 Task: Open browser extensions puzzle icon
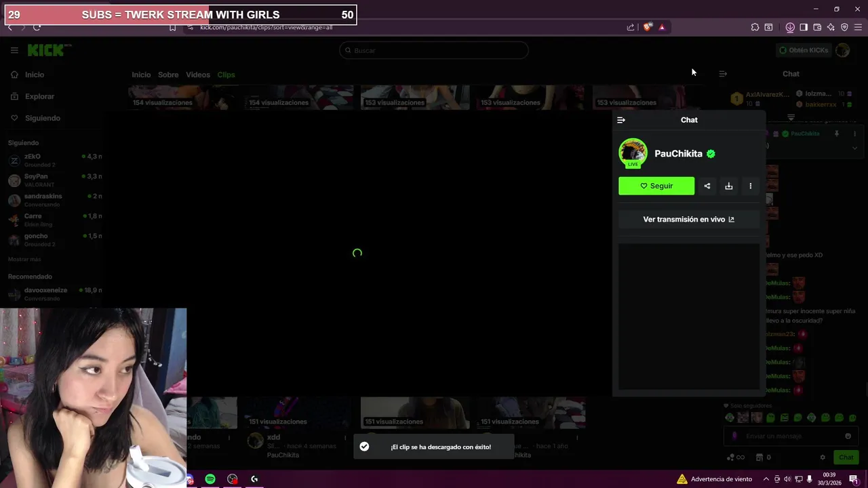[755, 27]
